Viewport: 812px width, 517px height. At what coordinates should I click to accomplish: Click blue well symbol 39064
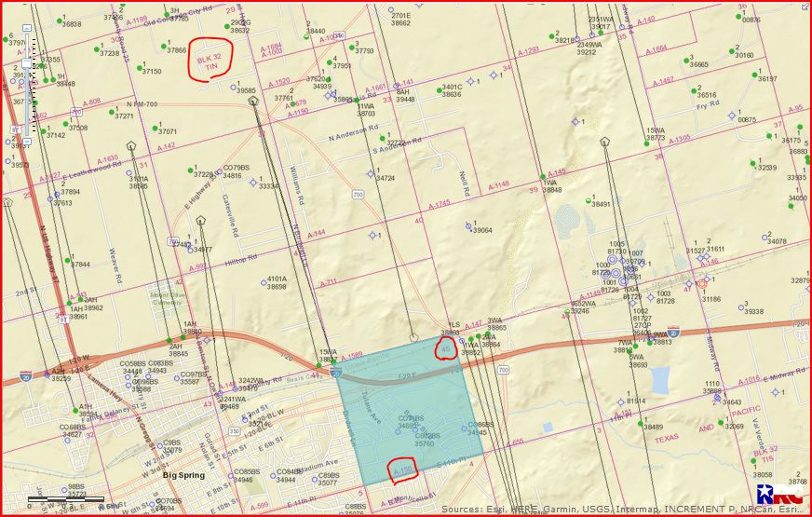tap(468, 226)
